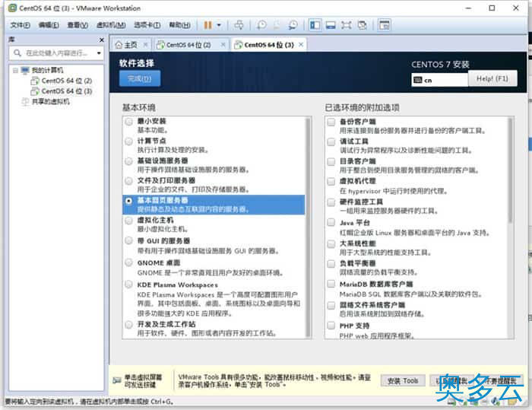
Task: Select CentOS 64 位 (3) in library tree
Action: tap(67, 91)
